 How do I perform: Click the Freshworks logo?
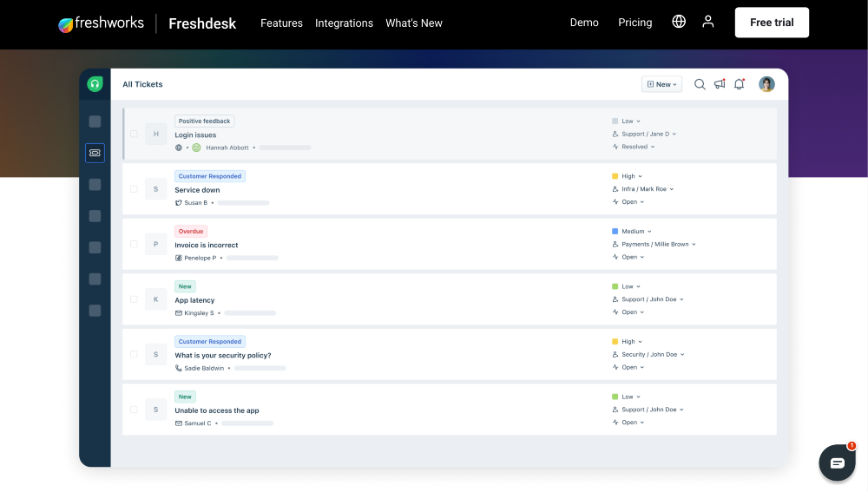(x=101, y=23)
